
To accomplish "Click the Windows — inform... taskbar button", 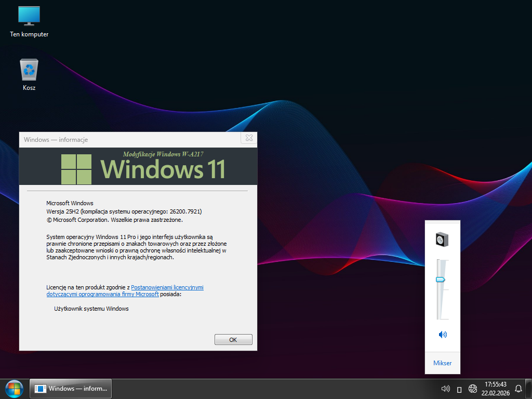I will 71,389.
